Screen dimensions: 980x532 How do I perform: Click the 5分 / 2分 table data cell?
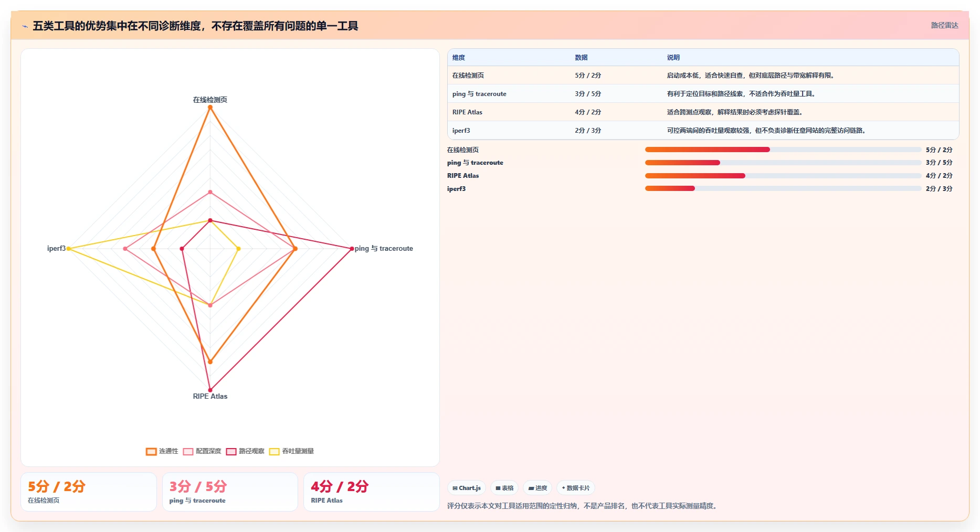[x=616, y=76]
